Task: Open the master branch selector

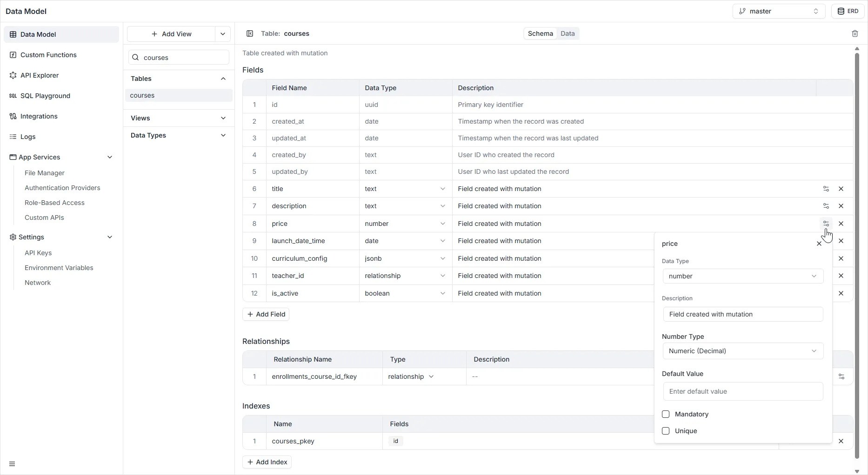Action: 778,11
